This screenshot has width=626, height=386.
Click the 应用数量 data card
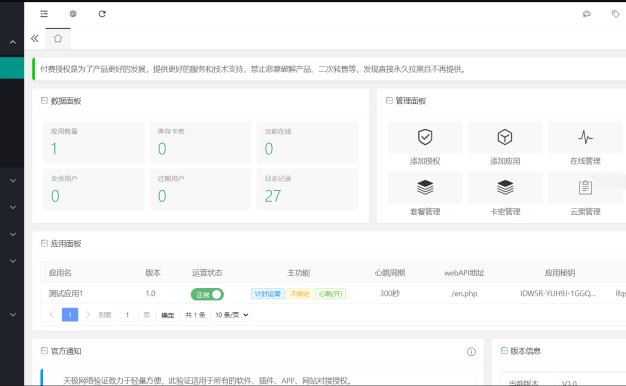pyautogui.click(x=93, y=142)
